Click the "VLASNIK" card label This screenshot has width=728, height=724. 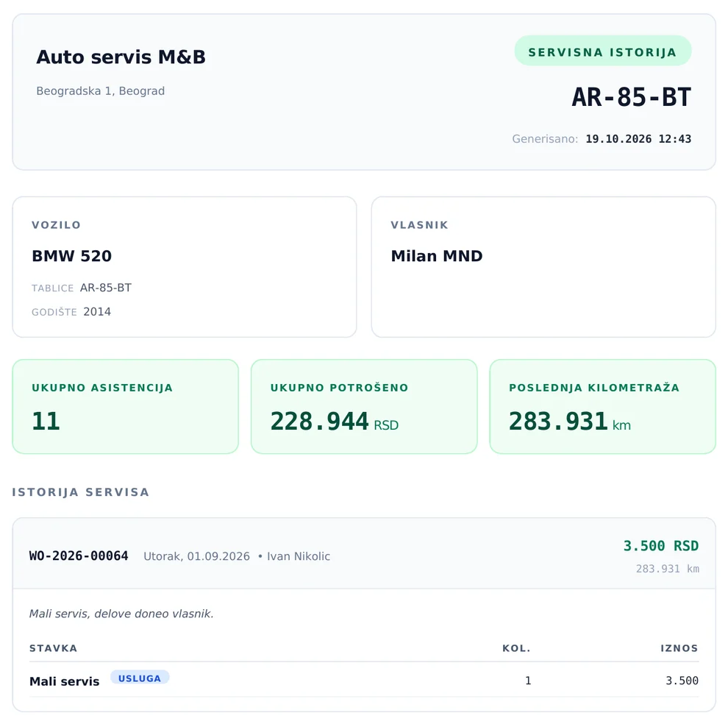coord(419,225)
